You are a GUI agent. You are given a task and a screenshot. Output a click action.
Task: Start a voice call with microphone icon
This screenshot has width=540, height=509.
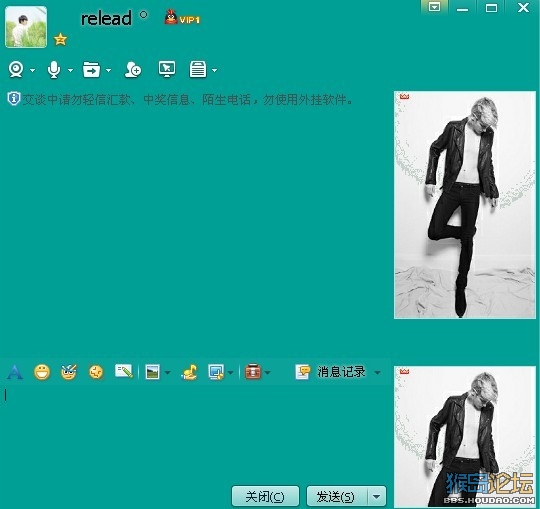click(x=54, y=70)
